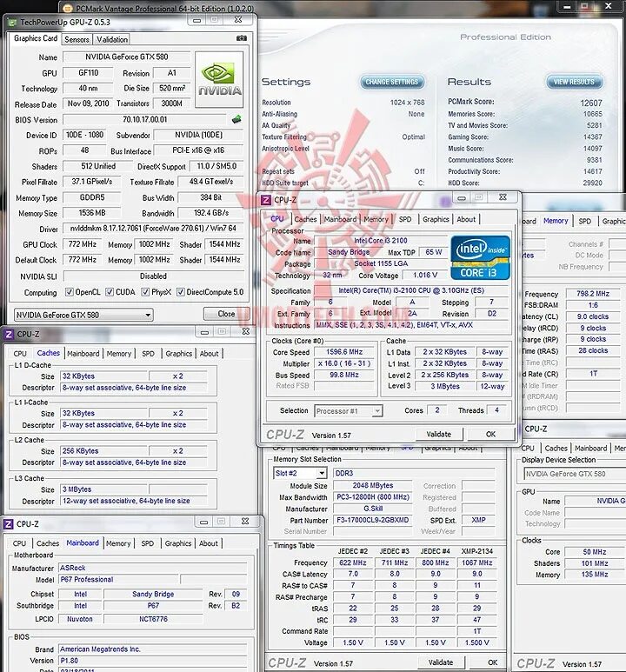Toggle the CUDA checkbox in GPU-Z
This screenshot has height=672, width=626.
click(x=110, y=292)
